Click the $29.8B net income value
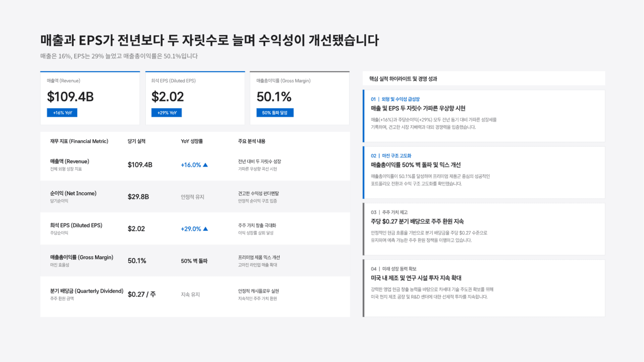 click(x=138, y=197)
